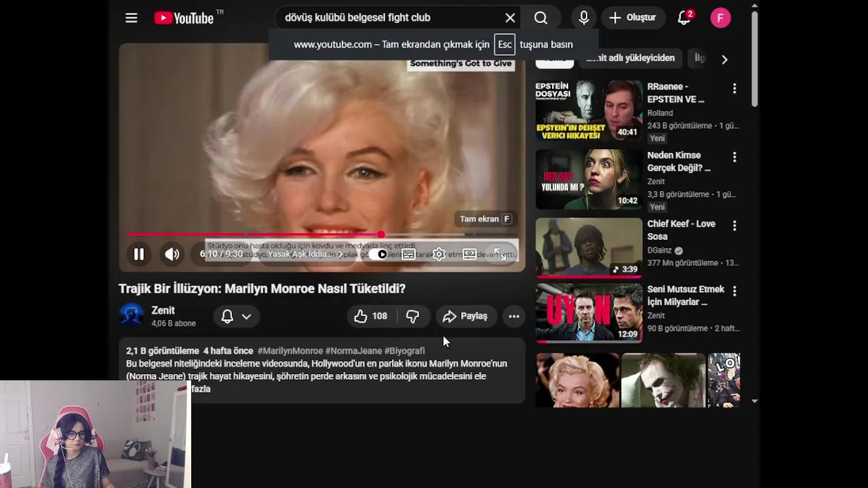
Task: Clear the search box with X
Action: [x=510, y=18]
